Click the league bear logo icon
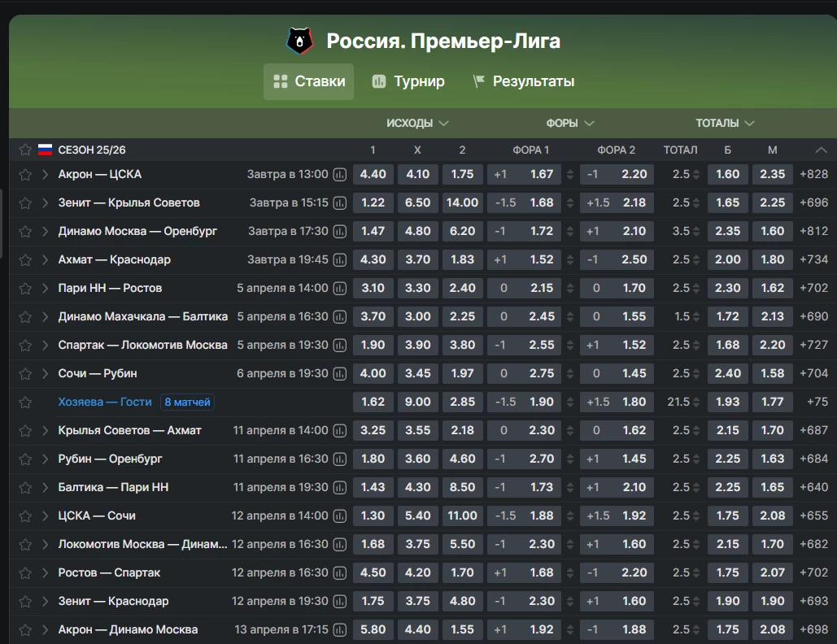Image resolution: width=837 pixels, height=644 pixels. tap(299, 41)
